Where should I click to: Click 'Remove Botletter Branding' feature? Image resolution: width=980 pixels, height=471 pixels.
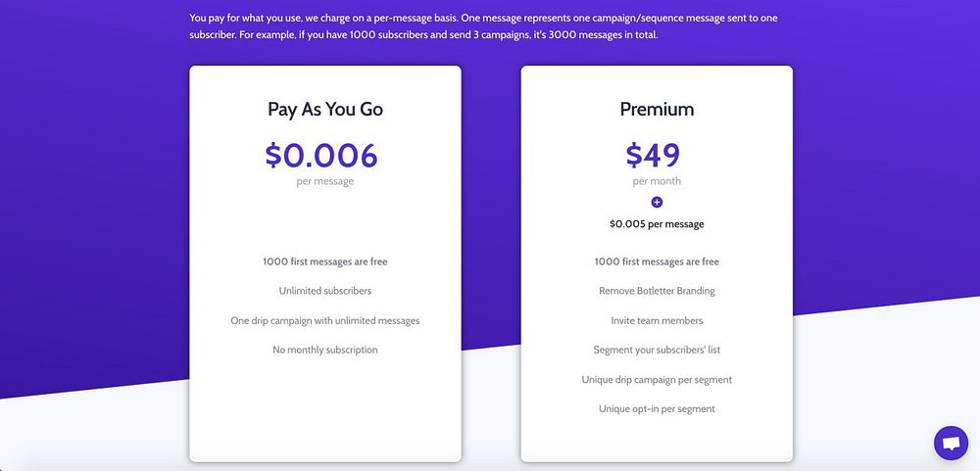pos(657,291)
